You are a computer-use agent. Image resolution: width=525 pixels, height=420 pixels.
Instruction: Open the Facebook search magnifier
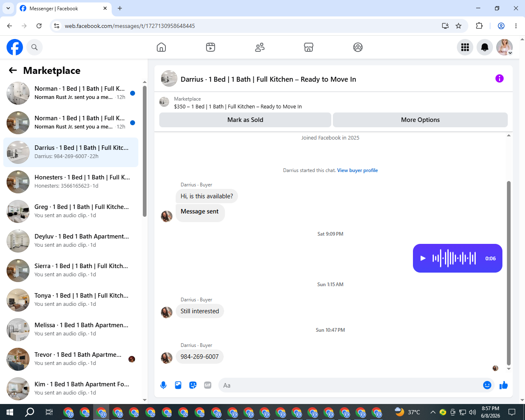[x=34, y=47]
